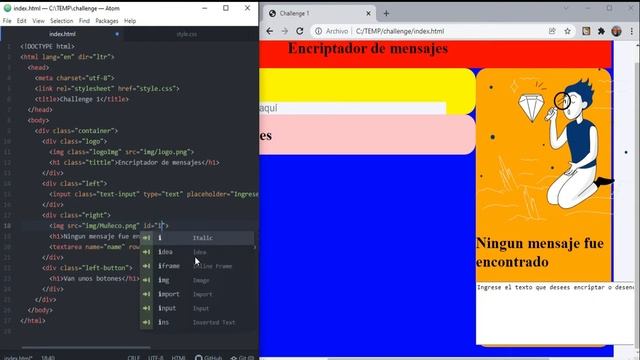Close the Challenge 1 tab
This screenshot has height=360, width=640.
pos(368,13)
